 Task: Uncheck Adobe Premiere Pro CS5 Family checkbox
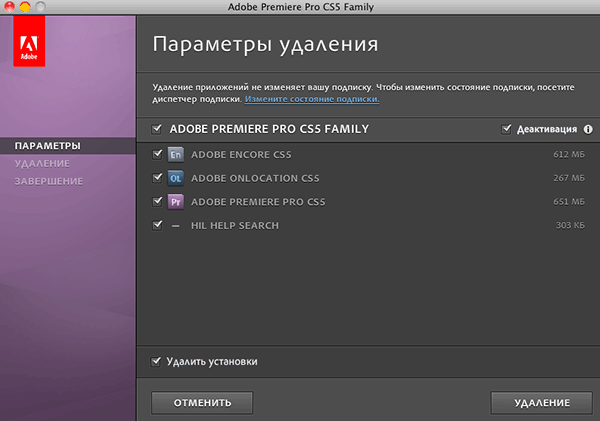click(157, 129)
